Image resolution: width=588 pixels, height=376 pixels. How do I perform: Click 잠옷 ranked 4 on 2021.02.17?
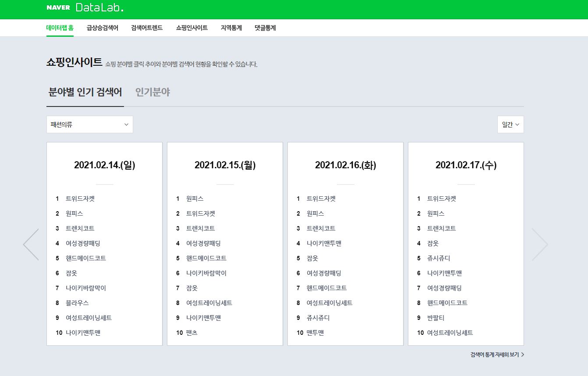pos(433,243)
